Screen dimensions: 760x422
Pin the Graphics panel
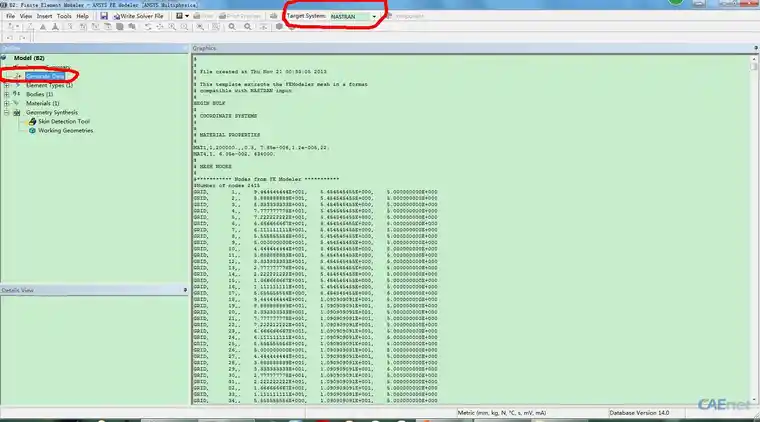click(x=756, y=48)
